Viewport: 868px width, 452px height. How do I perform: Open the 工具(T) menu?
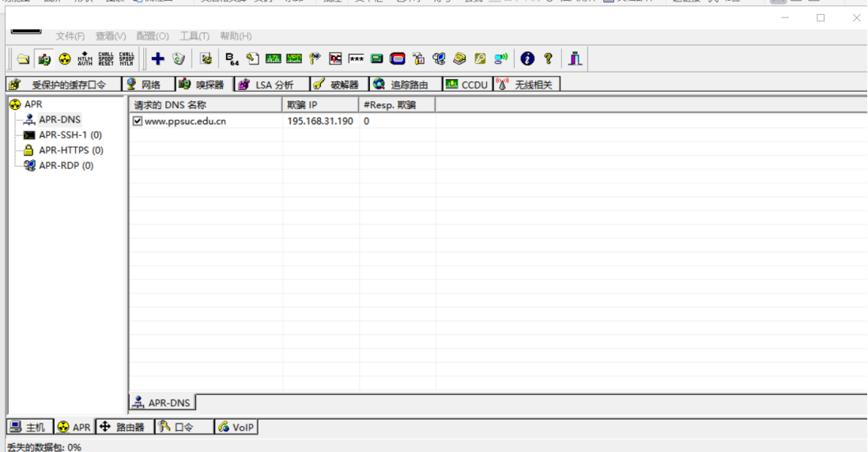(194, 36)
